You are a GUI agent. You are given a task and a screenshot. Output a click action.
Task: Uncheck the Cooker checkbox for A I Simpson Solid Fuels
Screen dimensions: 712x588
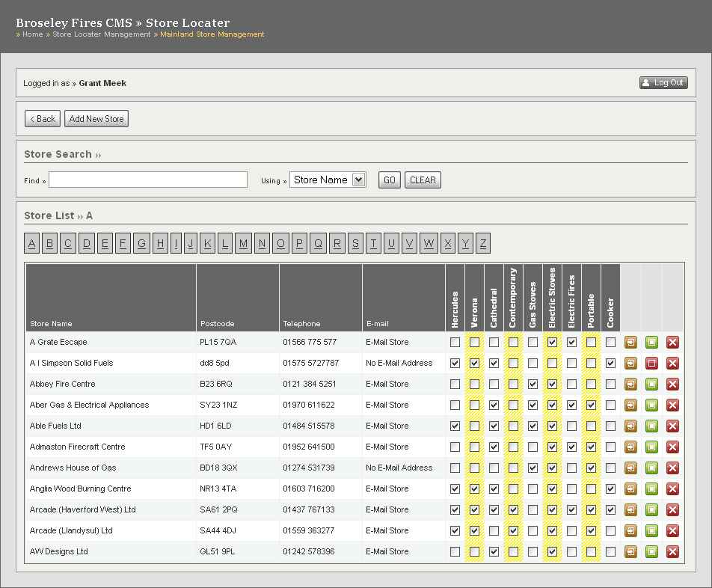point(610,363)
